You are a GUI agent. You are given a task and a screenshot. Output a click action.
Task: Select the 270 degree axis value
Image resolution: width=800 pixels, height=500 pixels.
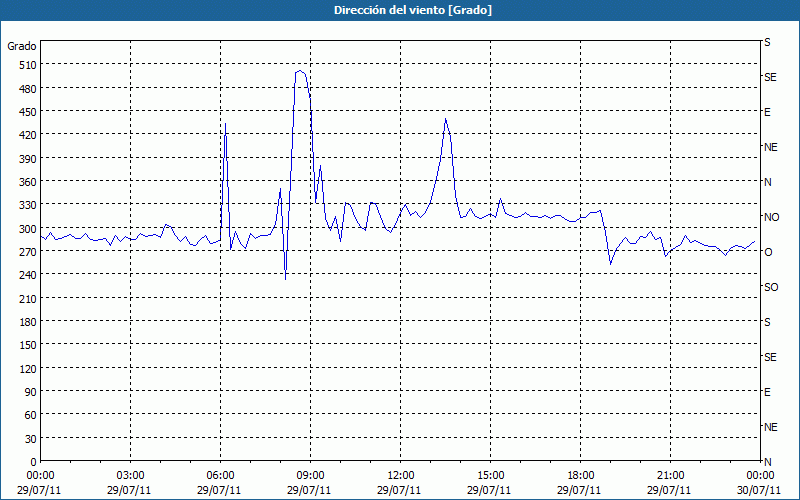point(28,252)
